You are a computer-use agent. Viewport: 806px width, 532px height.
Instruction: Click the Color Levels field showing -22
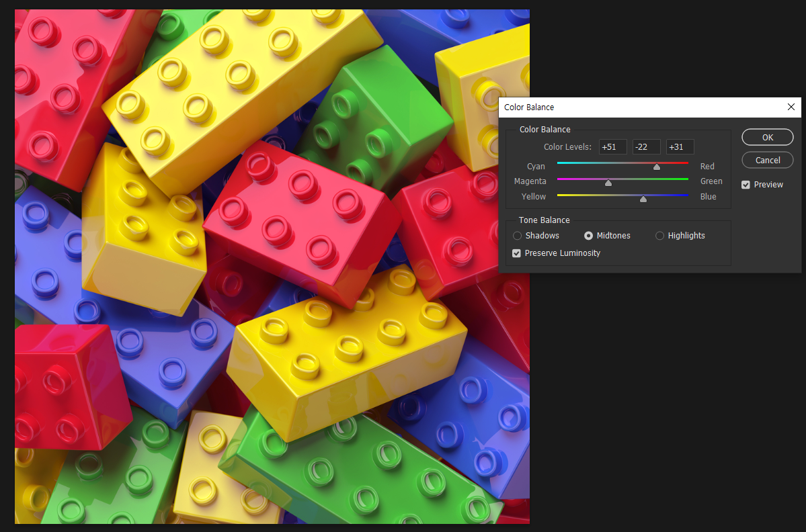646,147
